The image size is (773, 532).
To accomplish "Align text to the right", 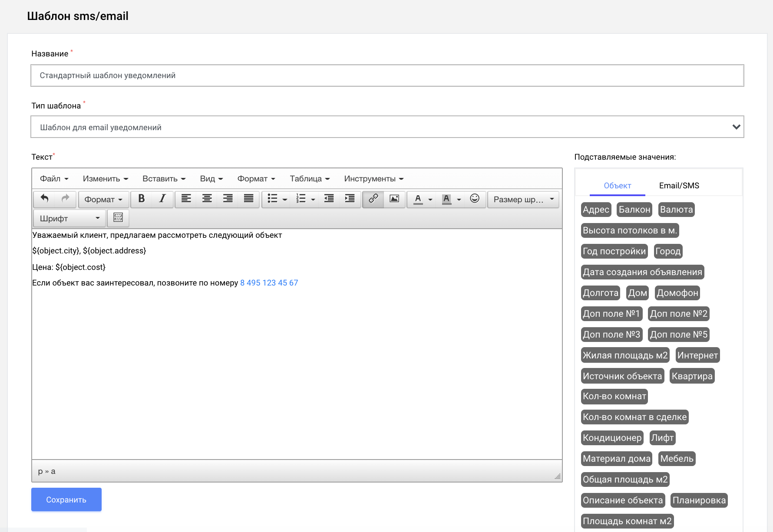I will (x=228, y=199).
